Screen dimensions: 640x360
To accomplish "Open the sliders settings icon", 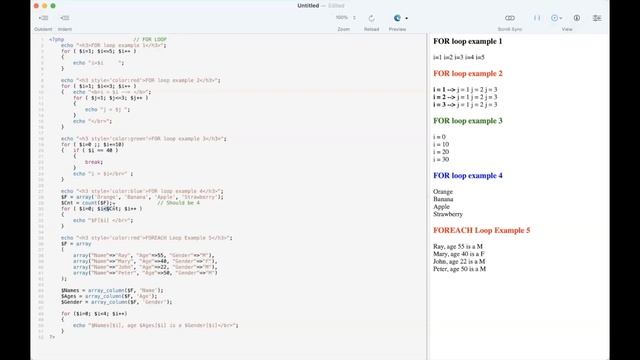I will (x=597, y=18).
